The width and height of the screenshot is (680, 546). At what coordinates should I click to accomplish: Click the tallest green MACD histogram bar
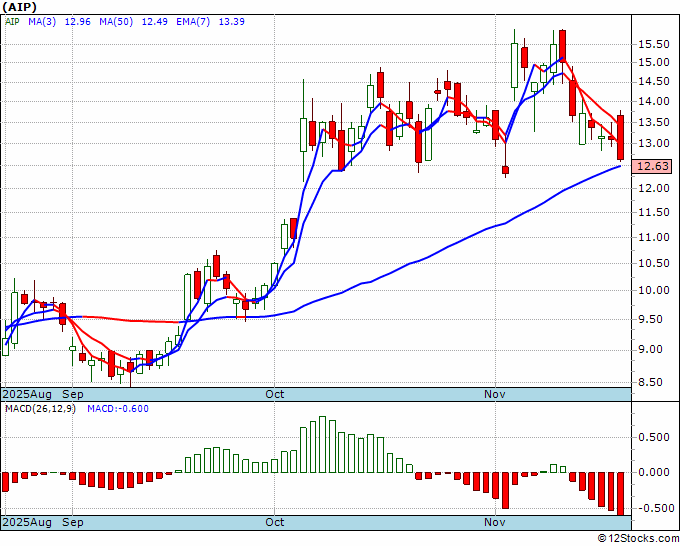(x=323, y=445)
